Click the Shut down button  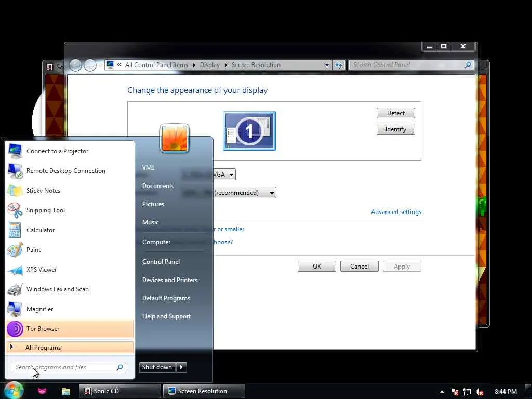[x=157, y=367]
